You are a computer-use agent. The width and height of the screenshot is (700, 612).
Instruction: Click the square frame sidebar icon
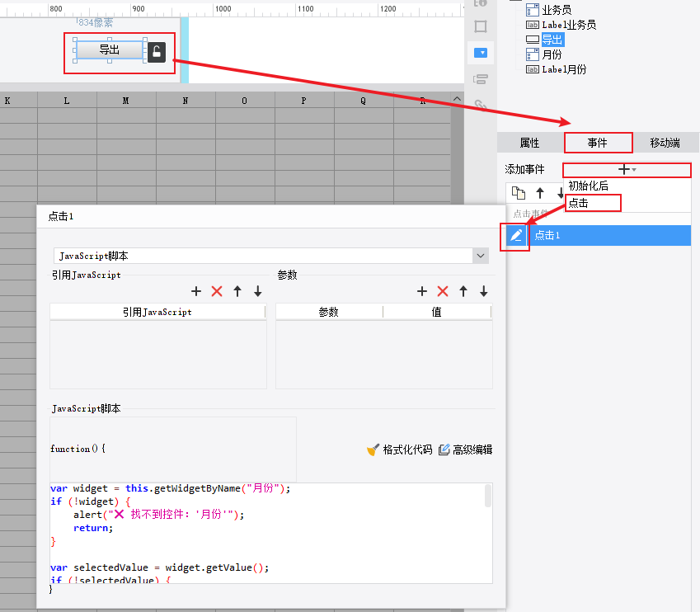(481, 26)
